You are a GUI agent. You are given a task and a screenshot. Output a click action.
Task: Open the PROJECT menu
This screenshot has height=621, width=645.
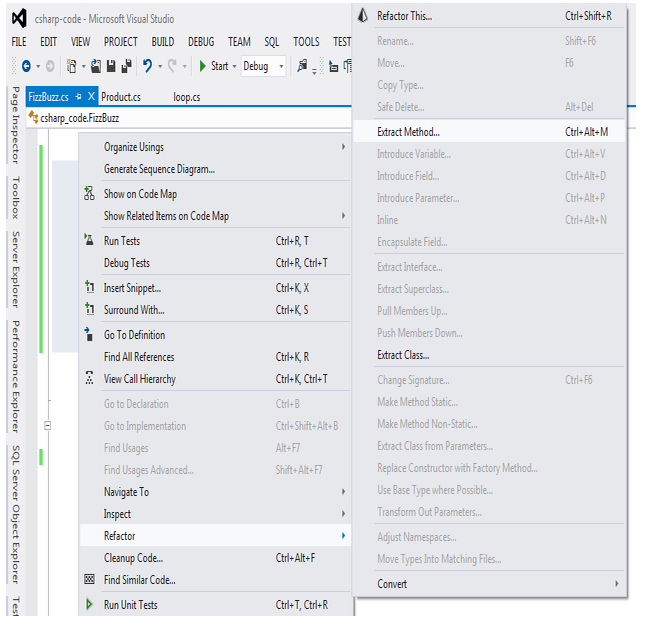(x=121, y=42)
